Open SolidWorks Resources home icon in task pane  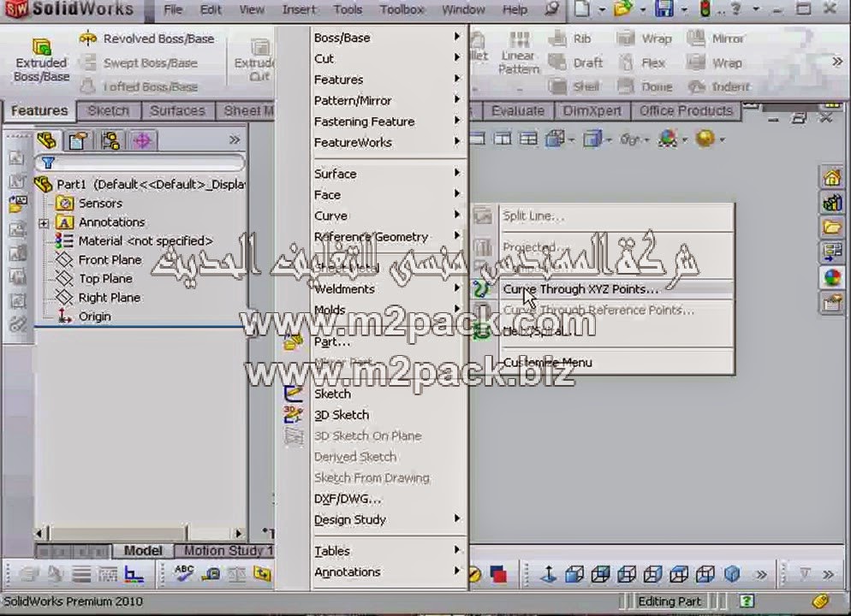point(832,177)
